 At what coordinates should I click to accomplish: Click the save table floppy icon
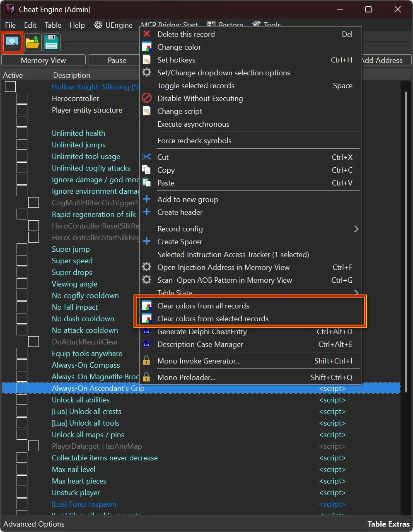point(51,42)
